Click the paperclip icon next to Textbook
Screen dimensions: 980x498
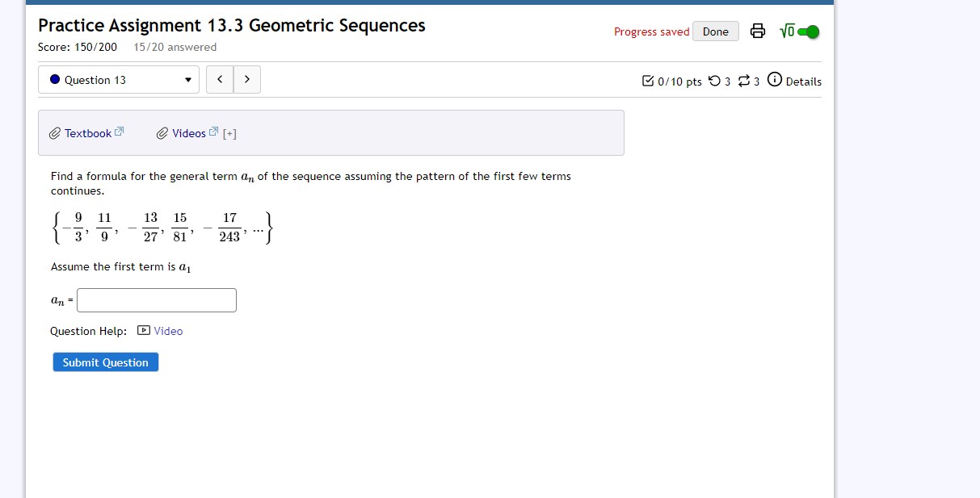point(55,133)
